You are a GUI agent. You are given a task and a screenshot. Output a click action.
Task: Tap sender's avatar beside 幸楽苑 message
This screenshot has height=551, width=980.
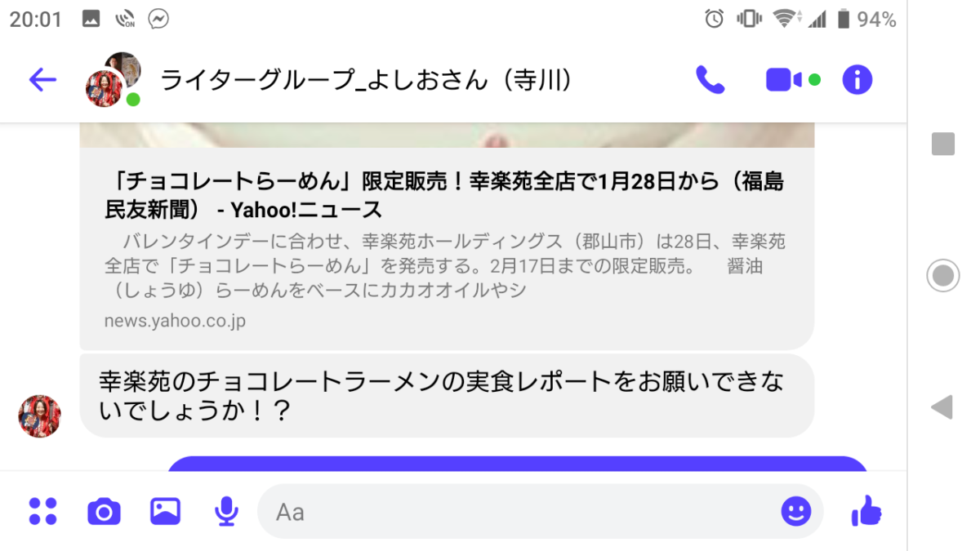(x=39, y=416)
